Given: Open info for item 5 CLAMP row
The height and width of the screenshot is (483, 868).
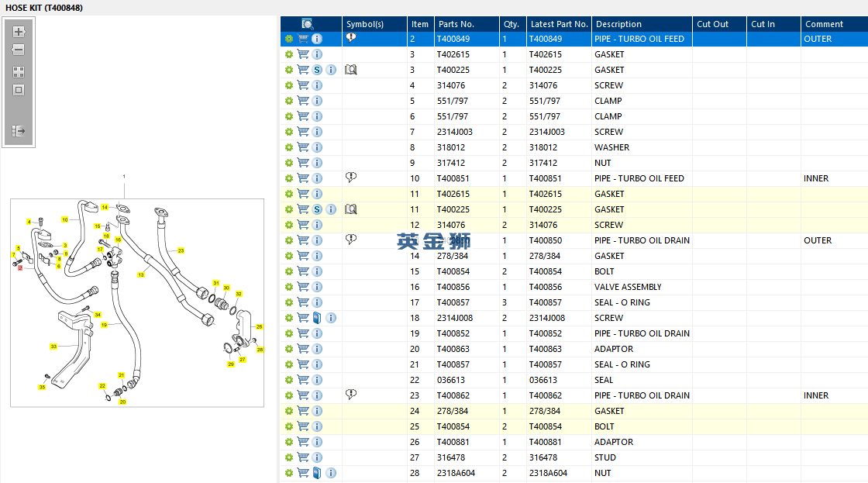Looking at the screenshot, I should (x=317, y=101).
